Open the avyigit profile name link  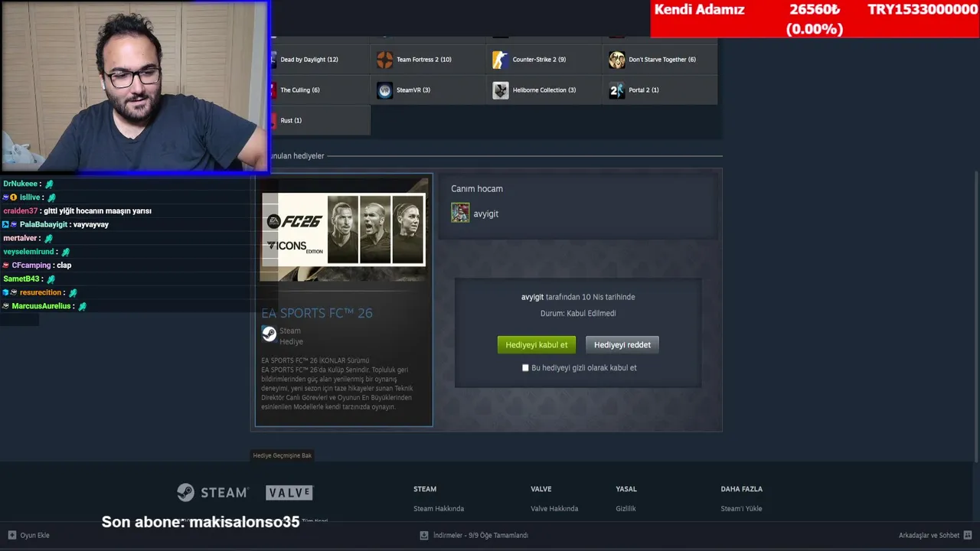click(486, 214)
